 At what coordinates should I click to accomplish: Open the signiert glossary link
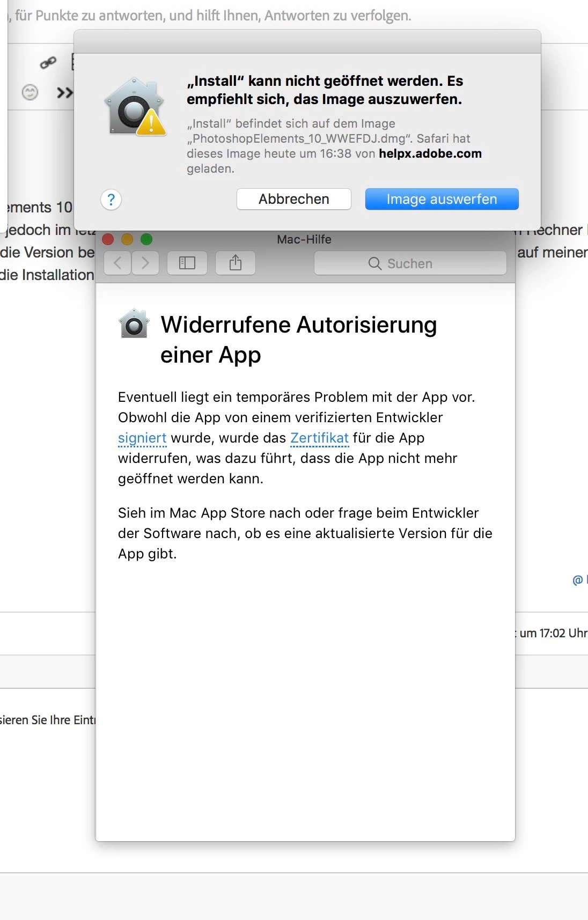pos(142,438)
